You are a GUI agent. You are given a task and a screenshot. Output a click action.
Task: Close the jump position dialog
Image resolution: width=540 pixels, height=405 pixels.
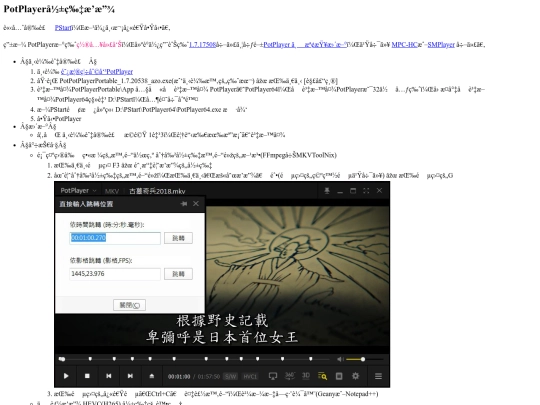(196, 204)
